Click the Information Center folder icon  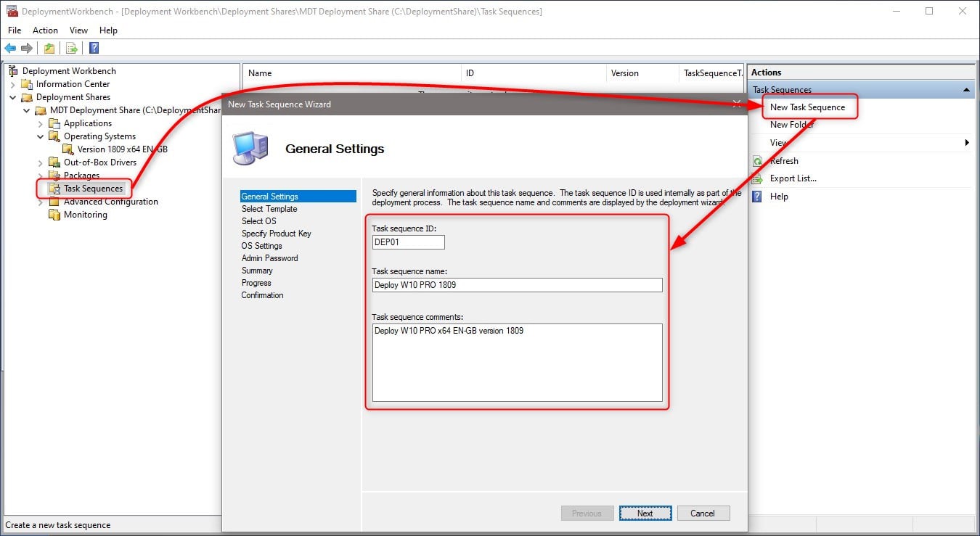point(27,84)
